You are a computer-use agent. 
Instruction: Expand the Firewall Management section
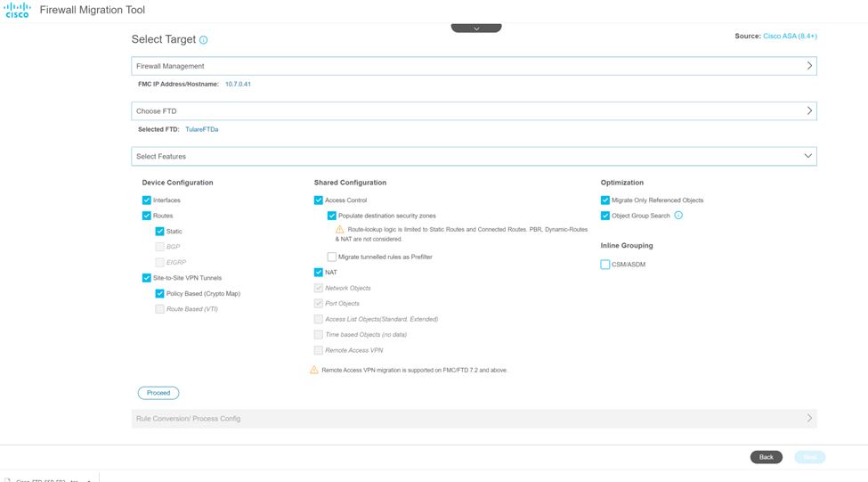(x=808, y=66)
